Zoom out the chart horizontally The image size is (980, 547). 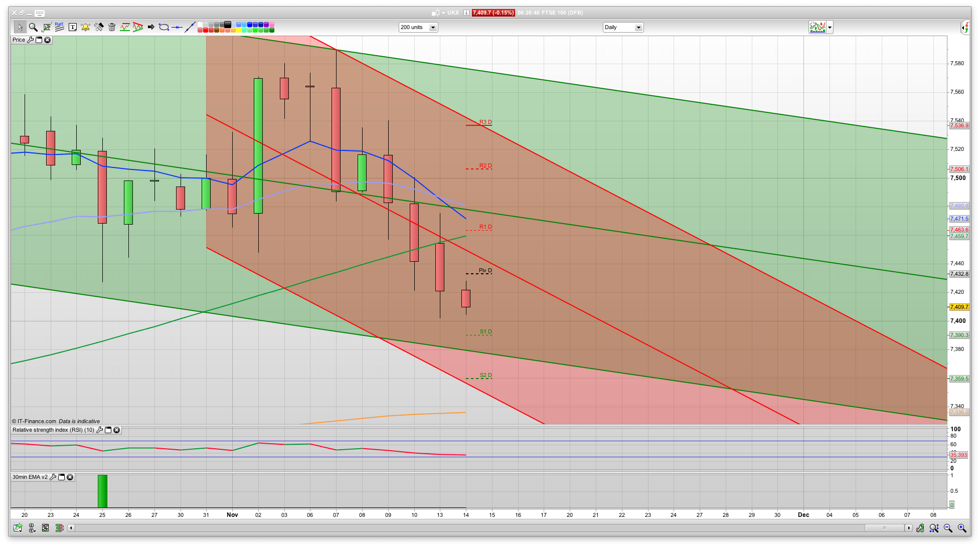coord(948,527)
